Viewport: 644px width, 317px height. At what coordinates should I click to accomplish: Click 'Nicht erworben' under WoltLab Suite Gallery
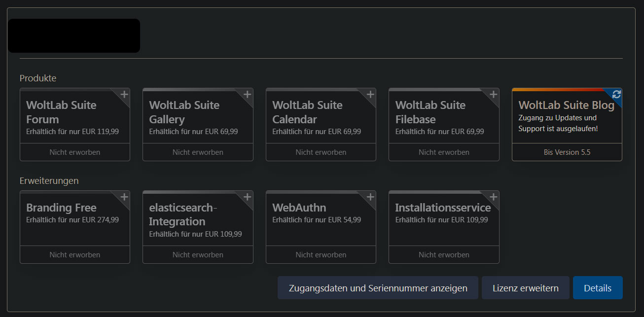(x=198, y=152)
